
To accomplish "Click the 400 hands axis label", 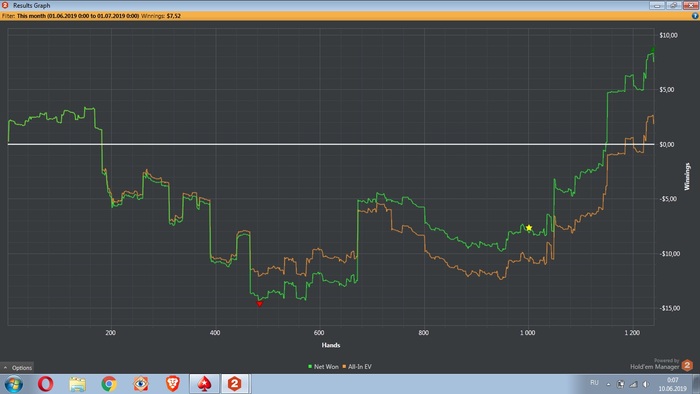I will tap(215, 332).
